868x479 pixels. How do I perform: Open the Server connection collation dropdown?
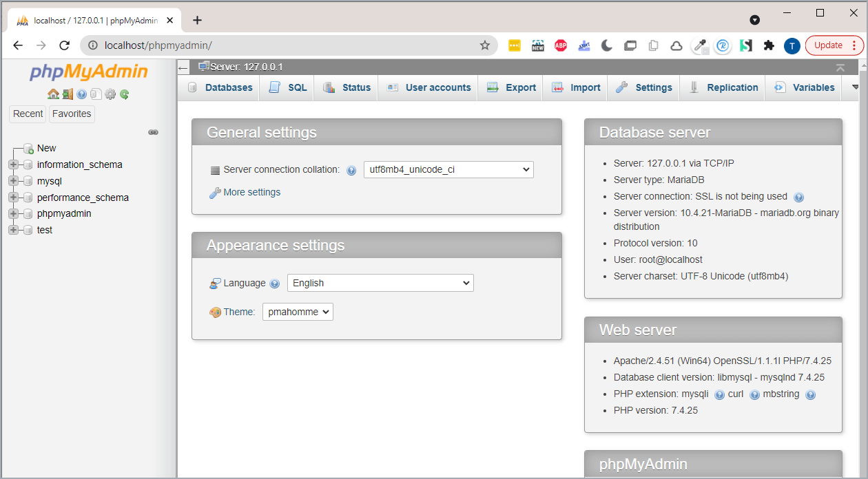click(x=448, y=169)
